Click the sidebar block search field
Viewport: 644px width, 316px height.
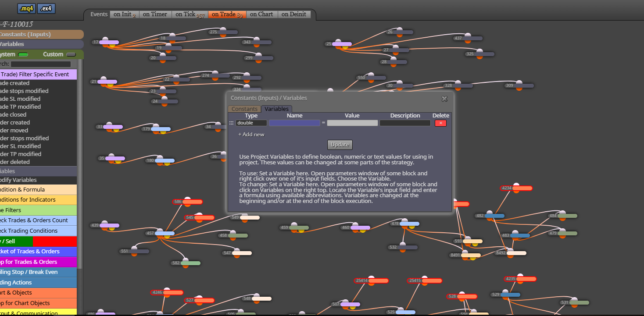41,64
